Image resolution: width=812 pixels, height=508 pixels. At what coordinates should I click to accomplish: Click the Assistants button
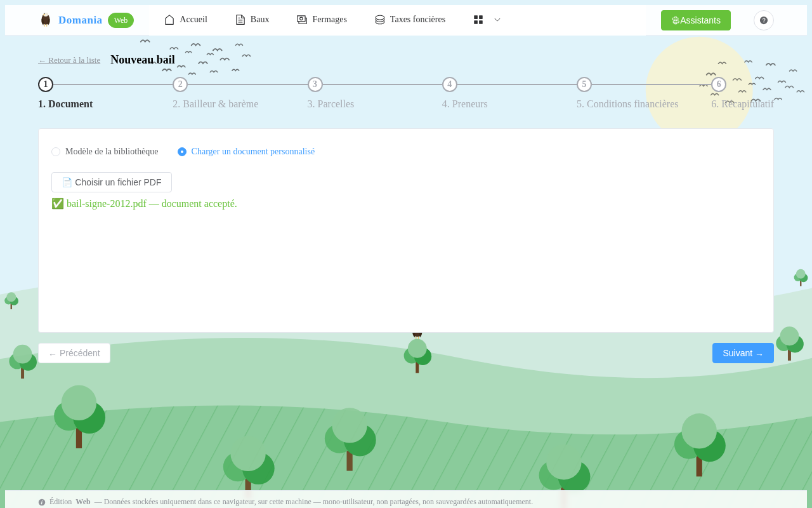coord(696,20)
